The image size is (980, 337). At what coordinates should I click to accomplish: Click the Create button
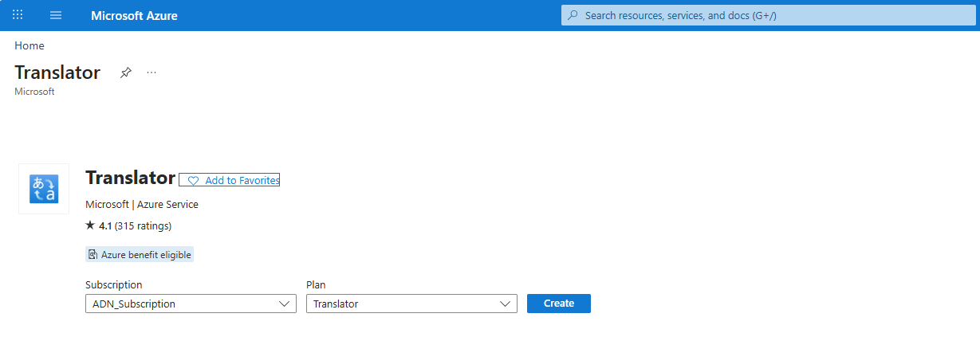(x=559, y=304)
